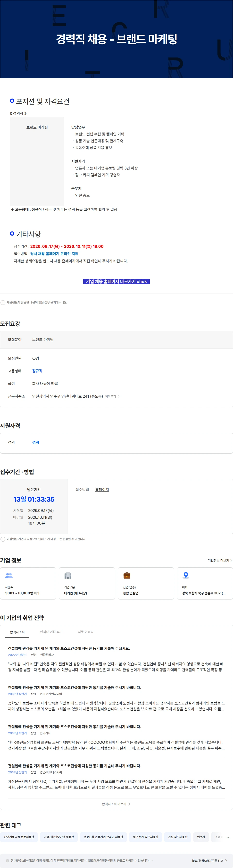Select the '산업기능요원 전문채용관' tag
This screenshot has width=233, height=868.
coord(19,837)
